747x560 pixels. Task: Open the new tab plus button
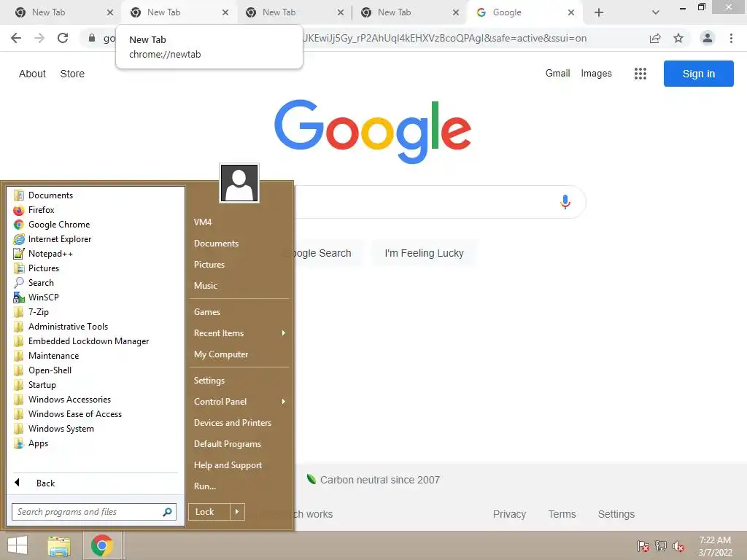point(599,12)
